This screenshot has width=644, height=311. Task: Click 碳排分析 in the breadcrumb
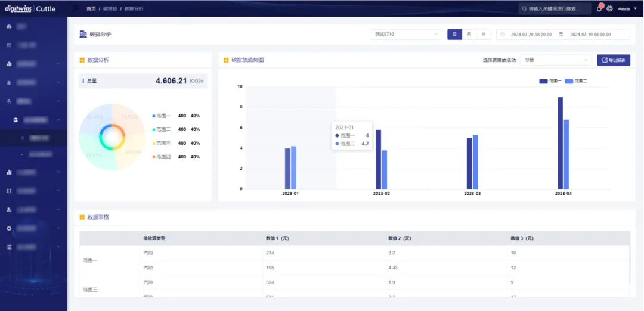coord(134,8)
